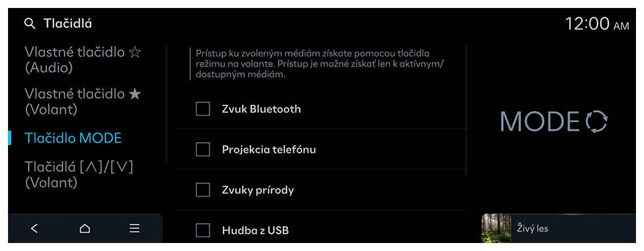The height and width of the screenshot is (251, 644).
Task: Click the media list scrollbar
Action: coord(466,111)
